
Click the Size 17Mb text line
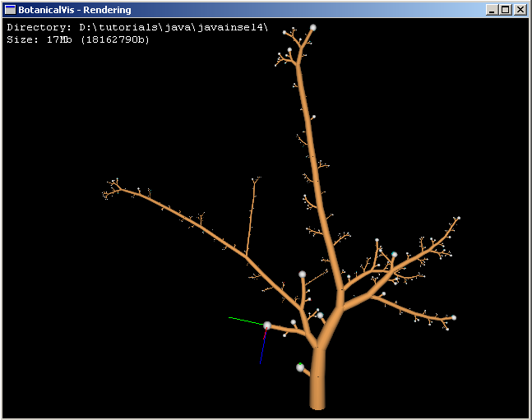(x=78, y=39)
